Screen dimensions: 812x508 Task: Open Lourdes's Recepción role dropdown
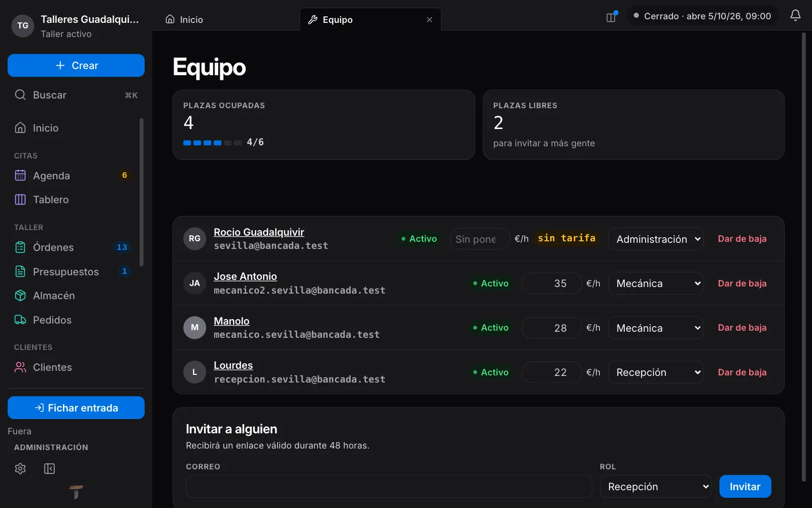coord(656,372)
